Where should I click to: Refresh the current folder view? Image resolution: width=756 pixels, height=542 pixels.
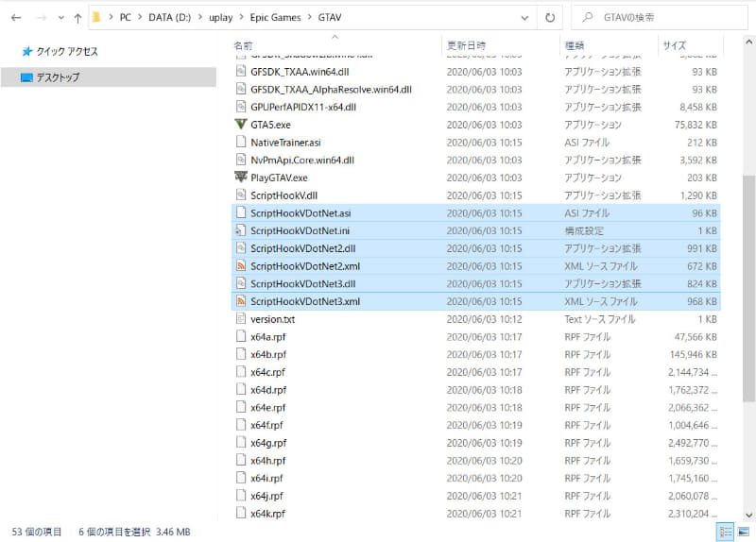point(550,18)
